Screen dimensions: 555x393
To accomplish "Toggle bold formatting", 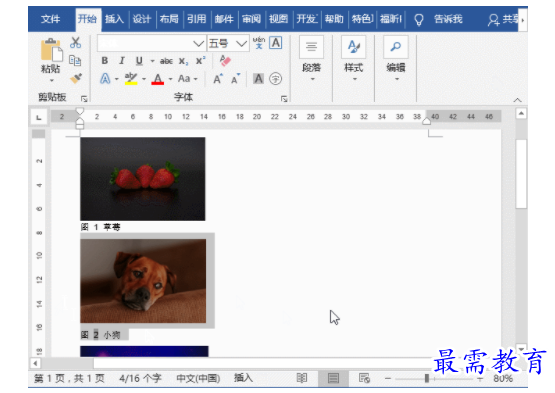I will pyautogui.click(x=104, y=61).
